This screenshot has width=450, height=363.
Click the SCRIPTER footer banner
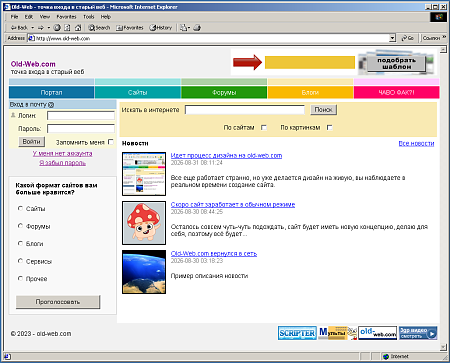point(297,333)
